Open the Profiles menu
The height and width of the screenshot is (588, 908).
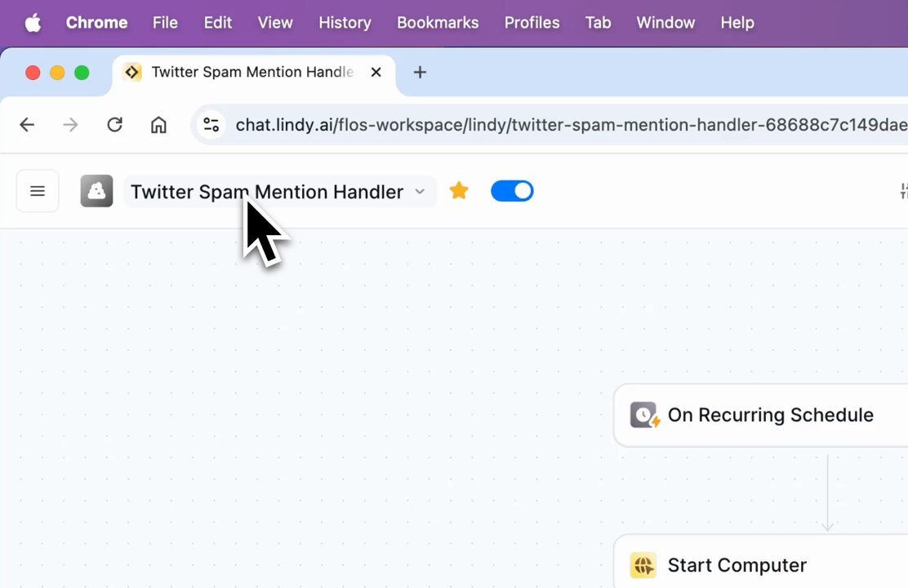tap(532, 23)
